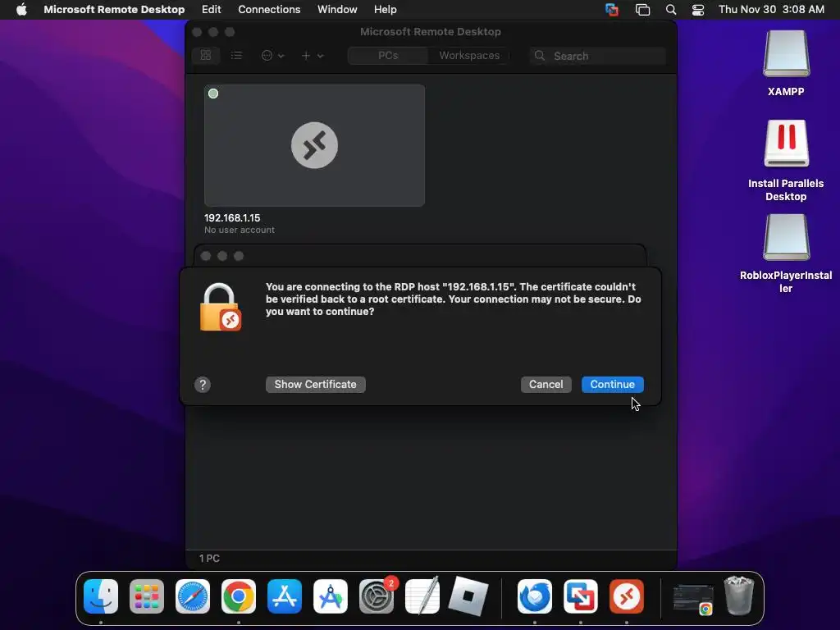Open VMware Fusion from the Dock
840x630 pixels.
click(581, 596)
